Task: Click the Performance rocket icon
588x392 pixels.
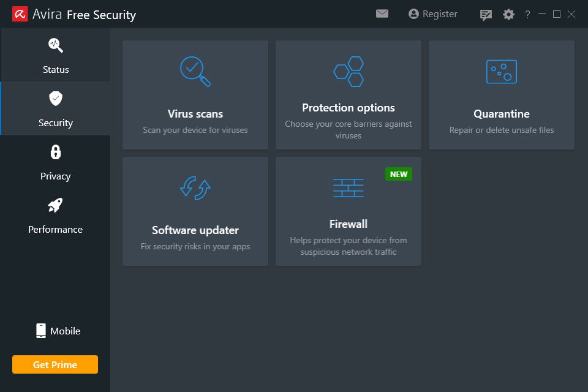Action: (x=55, y=205)
